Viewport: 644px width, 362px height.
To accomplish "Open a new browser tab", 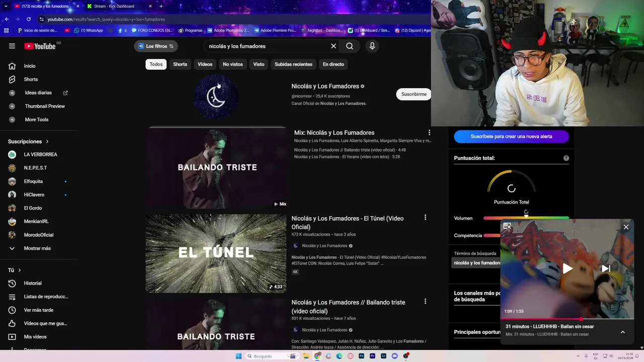I will click(x=161, y=6).
